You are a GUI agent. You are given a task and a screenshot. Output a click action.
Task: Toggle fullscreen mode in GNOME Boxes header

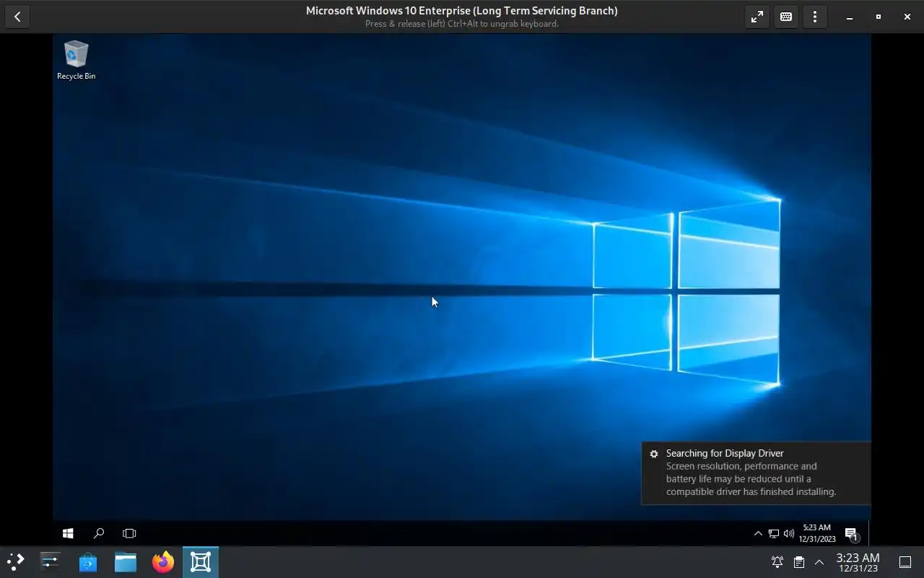tap(757, 17)
